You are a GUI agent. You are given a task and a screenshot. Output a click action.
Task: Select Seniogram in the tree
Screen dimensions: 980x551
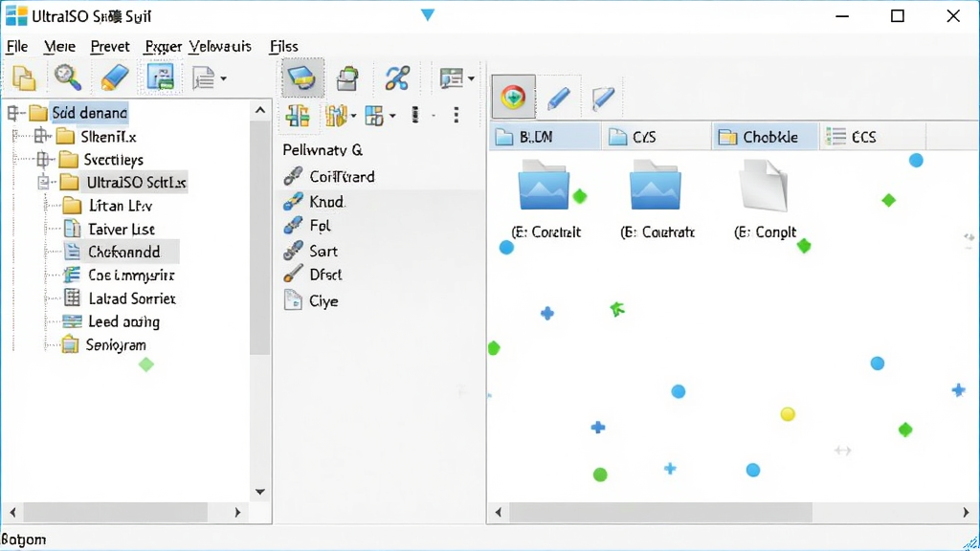coord(116,344)
